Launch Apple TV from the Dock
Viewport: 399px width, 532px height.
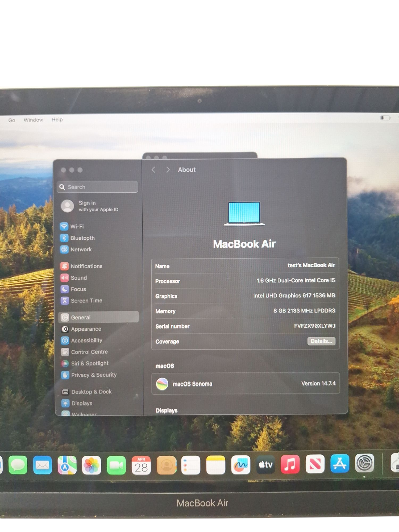[x=265, y=464]
